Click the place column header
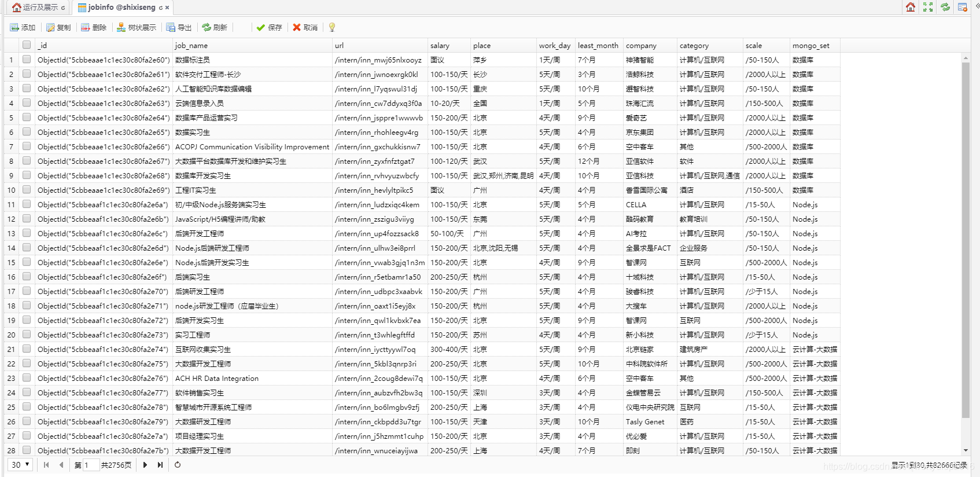980x477 pixels. [503, 45]
